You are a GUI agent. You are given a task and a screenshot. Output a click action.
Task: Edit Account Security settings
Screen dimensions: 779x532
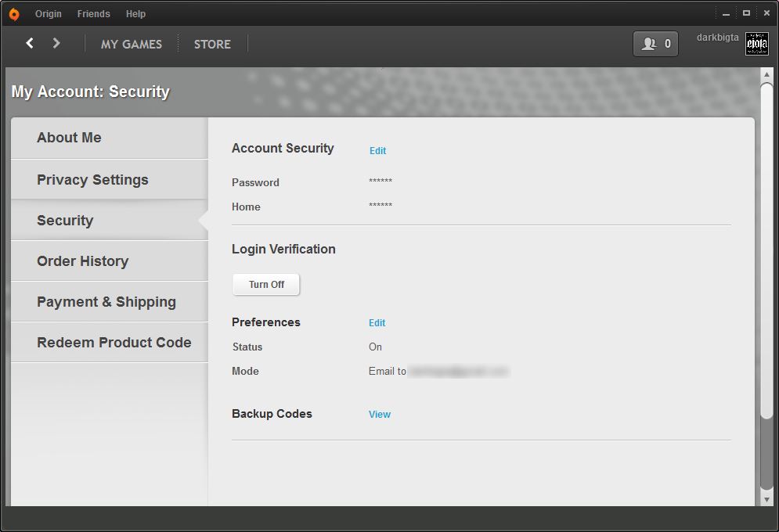click(377, 151)
